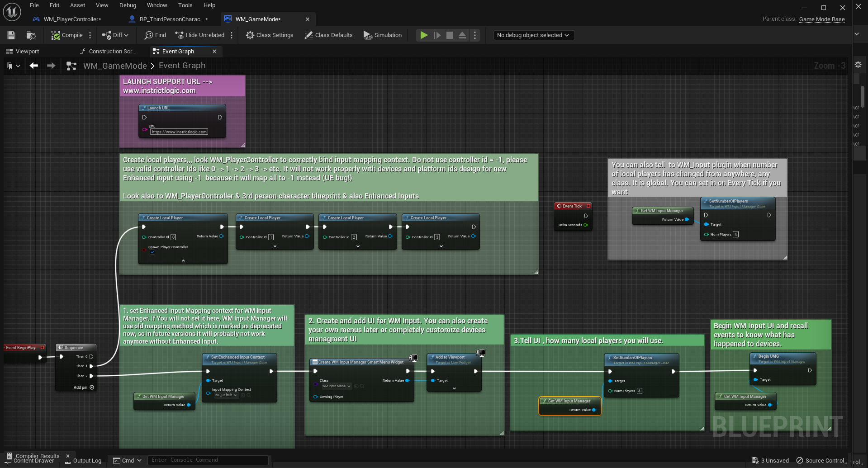Navigate back with the left arrow
The width and height of the screenshot is (868, 468).
coord(34,66)
